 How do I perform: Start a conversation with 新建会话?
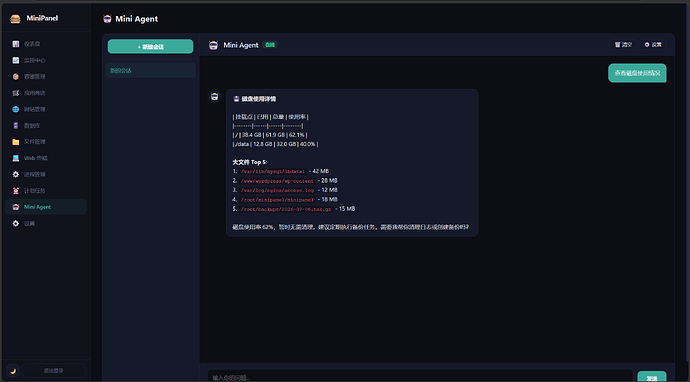pos(150,46)
